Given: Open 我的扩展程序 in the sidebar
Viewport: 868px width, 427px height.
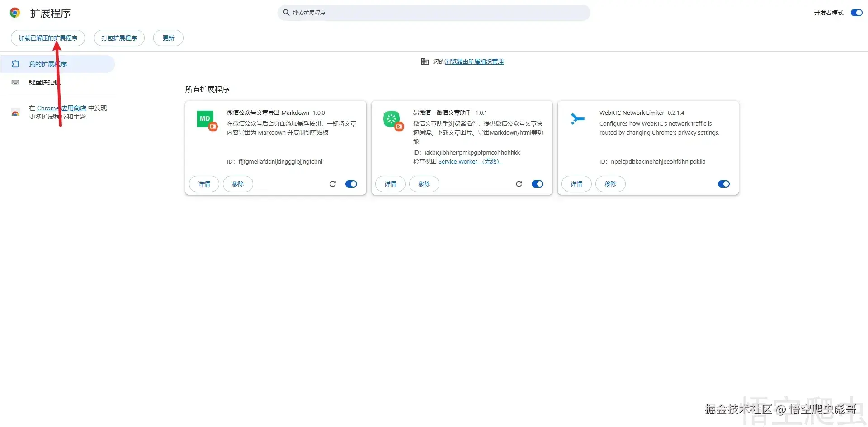Looking at the screenshot, I should tap(57, 64).
